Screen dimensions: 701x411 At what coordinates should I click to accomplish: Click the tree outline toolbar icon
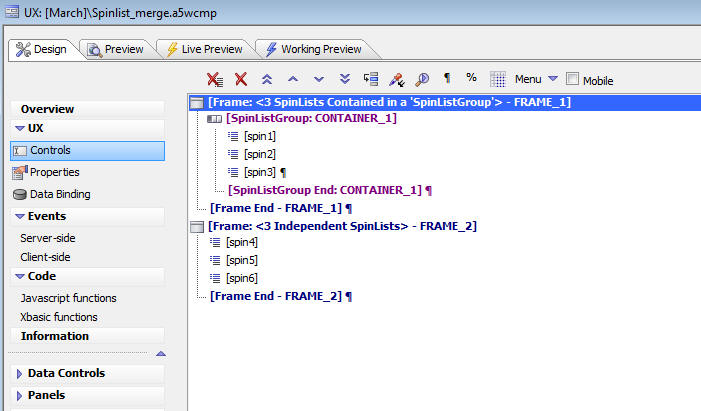pyautogui.click(x=371, y=79)
